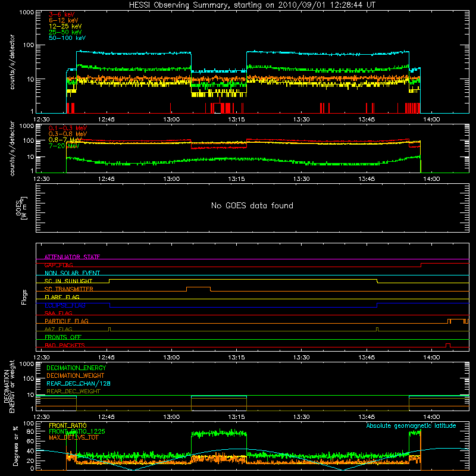Select the SAA_FLAG label
The height and width of the screenshot is (476, 476).
(x=58, y=313)
